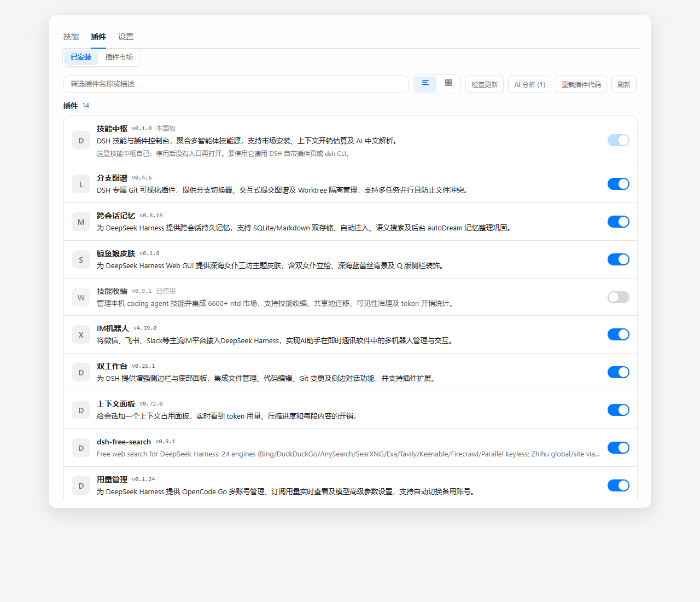Turn off the 跨会话记忆 plugin
This screenshot has width=700, height=602.
click(619, 222)
